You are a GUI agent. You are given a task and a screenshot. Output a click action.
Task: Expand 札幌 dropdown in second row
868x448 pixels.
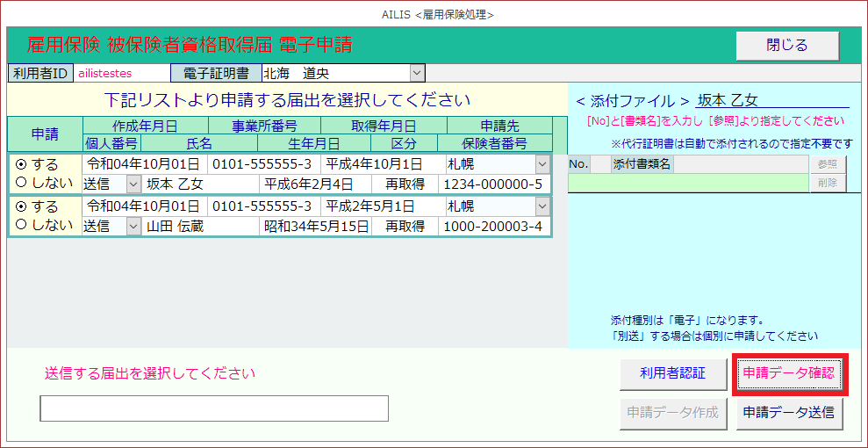(542, 207)
